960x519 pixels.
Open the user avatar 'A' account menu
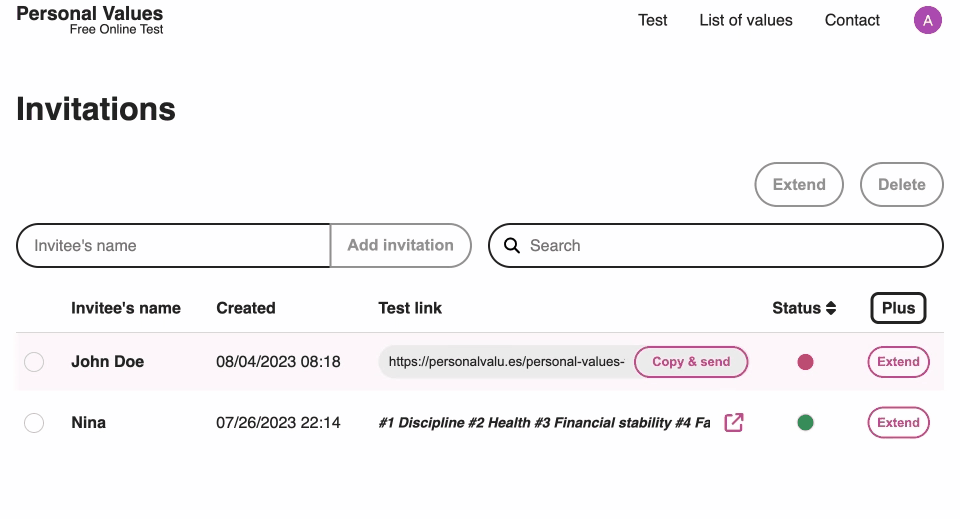pyautogui.click(x=927, y=20)
